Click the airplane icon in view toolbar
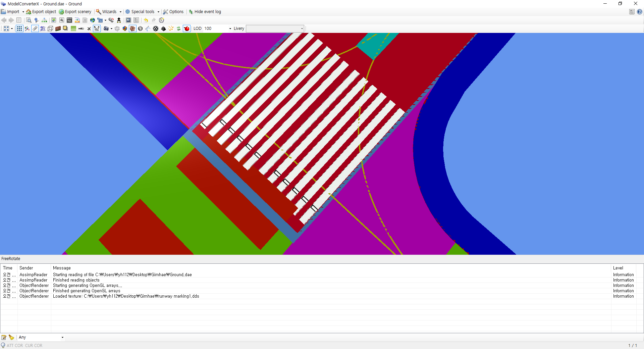Image resolution: width=644 pixels, height=349 pixels. click(89, 29)
